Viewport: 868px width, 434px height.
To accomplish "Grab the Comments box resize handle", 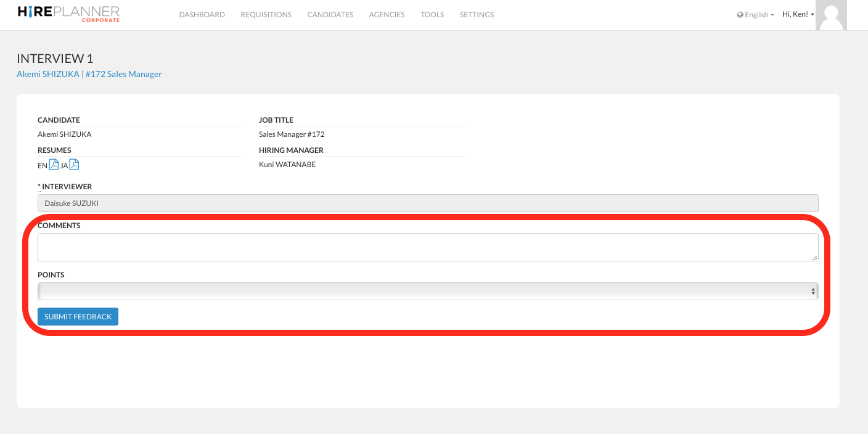I will 814,257.
